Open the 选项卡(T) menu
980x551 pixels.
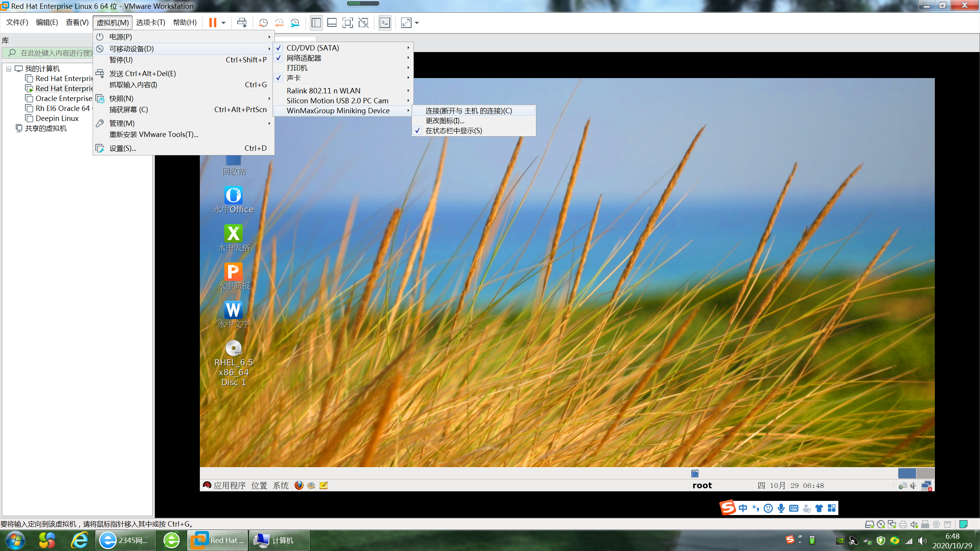point(150,23)
